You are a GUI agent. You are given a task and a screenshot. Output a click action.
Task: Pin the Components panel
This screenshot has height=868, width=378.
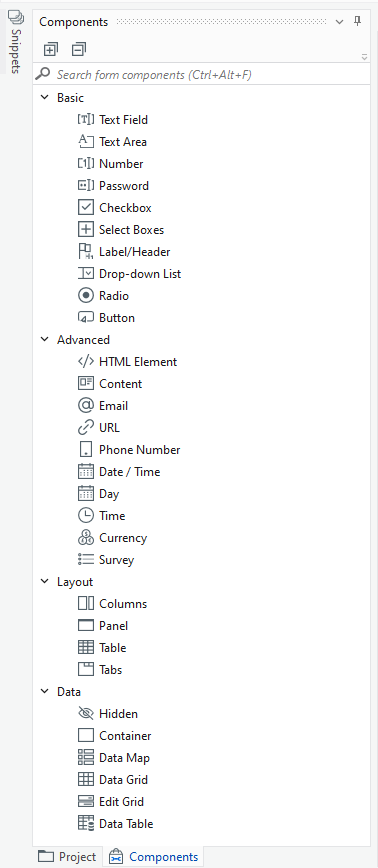click(x=358, y=22)
